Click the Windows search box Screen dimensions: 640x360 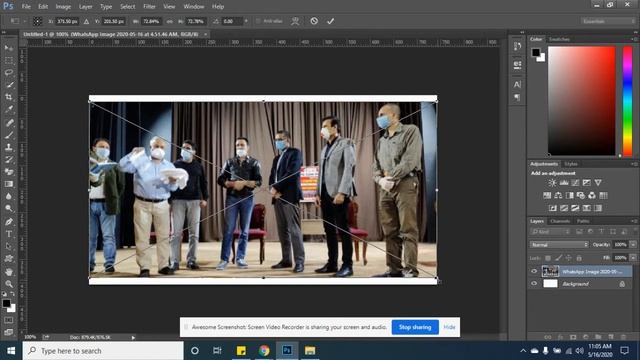click(103, 351)
